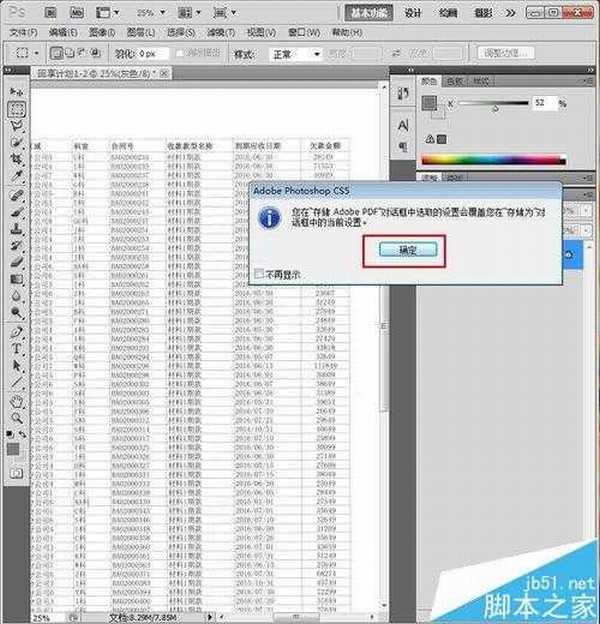Switch to the 样式 styles panel tab
The width and height of the screenshot is (600, 624).
point(481,81)
